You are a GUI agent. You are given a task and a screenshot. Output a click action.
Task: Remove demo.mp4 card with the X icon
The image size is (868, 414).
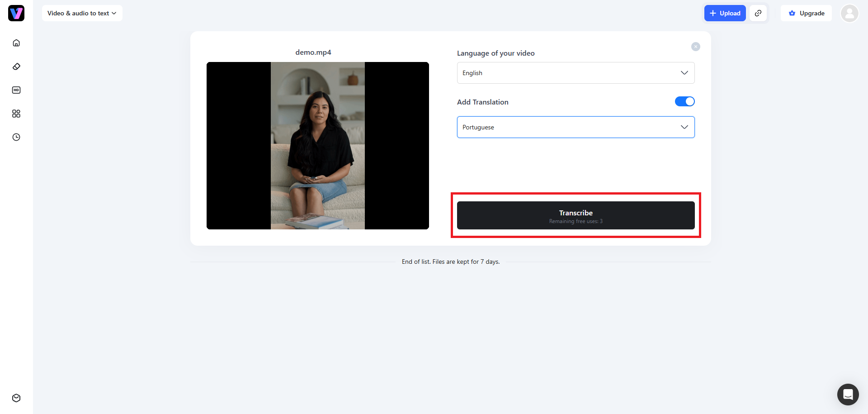[696, 47]
